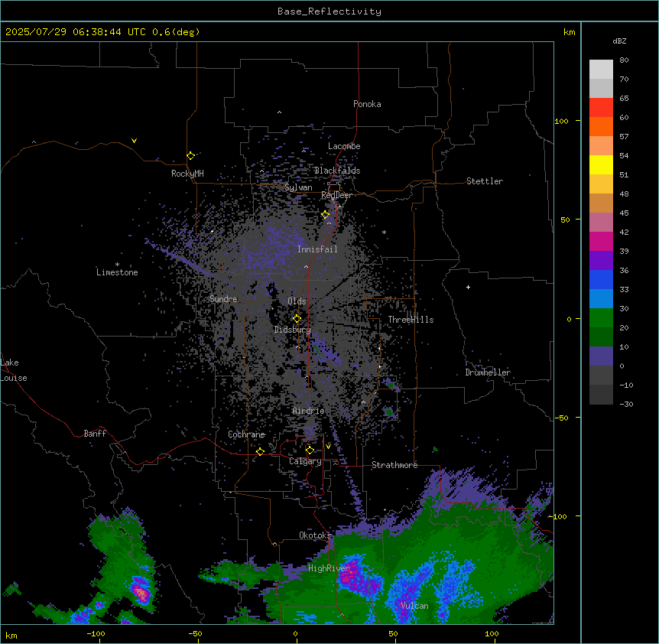Select the dark green legend swatch between 20 and 10
The height and width of the screenshot is (644, 659).
pyautogui.click(x=601, y=337)
